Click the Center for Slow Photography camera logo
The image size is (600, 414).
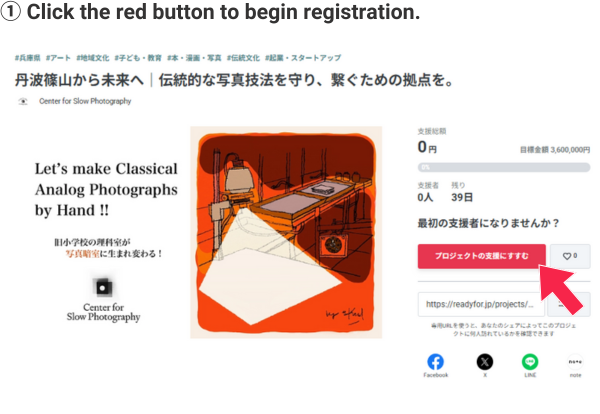[103, 287]
